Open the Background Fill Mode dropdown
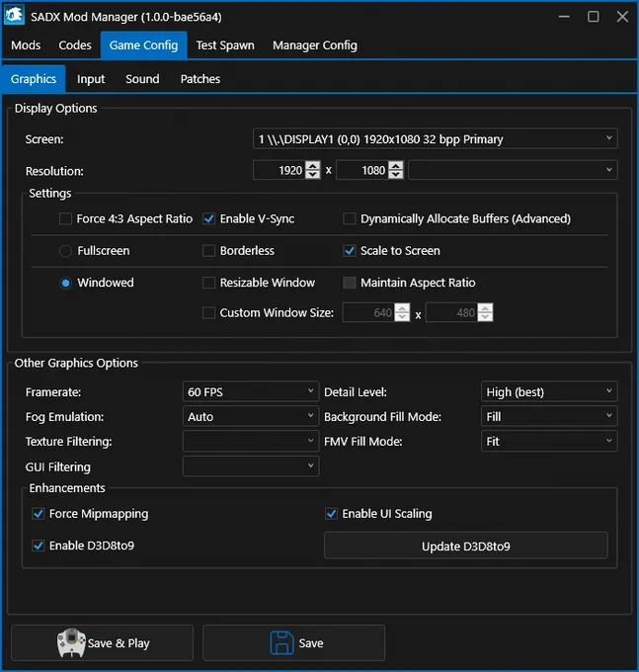The width and height of the screenshot is (639, 672). point(549,417)
